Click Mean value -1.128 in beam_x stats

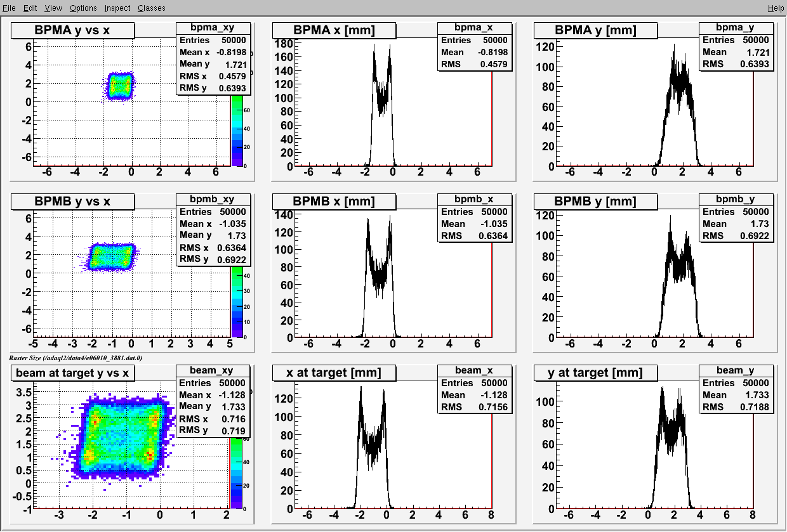point(495,394)
